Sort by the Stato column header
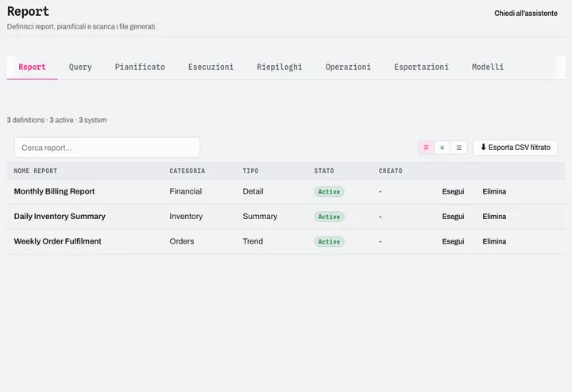Screen dimensions: 572x392 click(324, 171)
